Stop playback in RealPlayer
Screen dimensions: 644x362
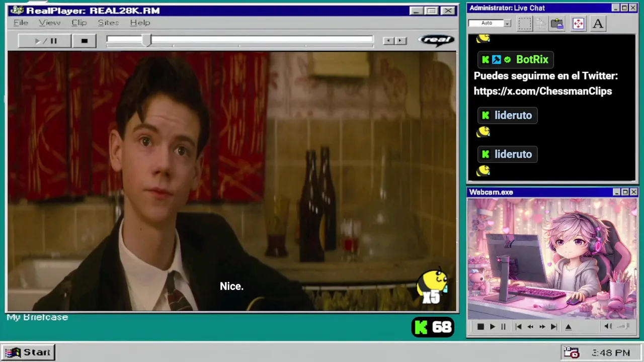85,41
